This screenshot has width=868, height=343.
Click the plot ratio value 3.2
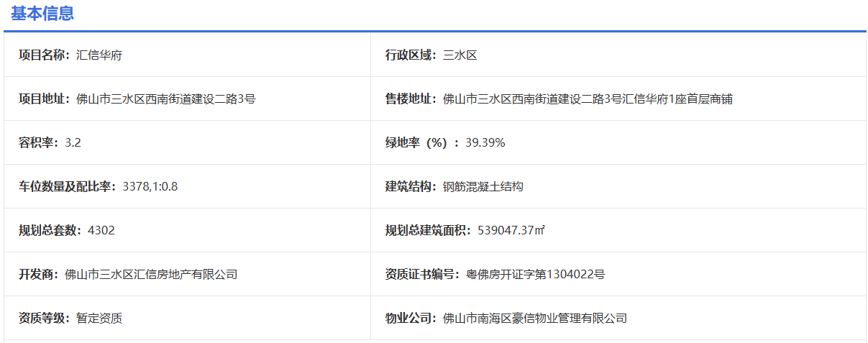[x=73, y=142]
